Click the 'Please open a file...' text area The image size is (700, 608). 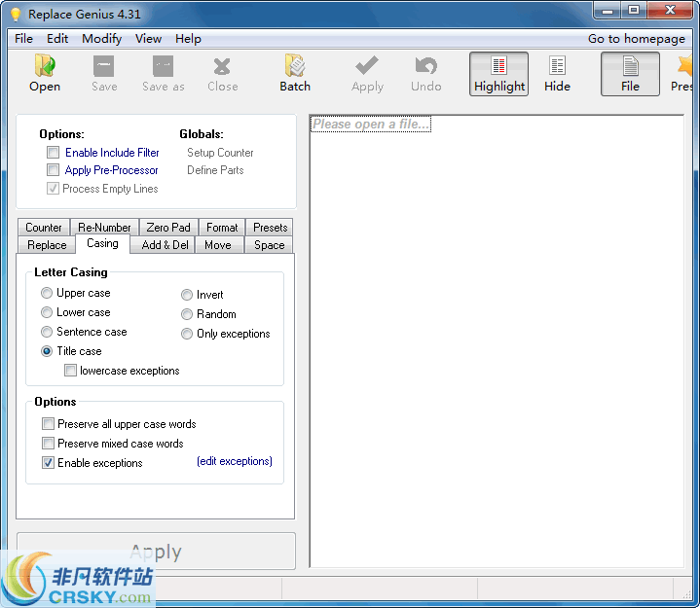click(x=371, y=124)
